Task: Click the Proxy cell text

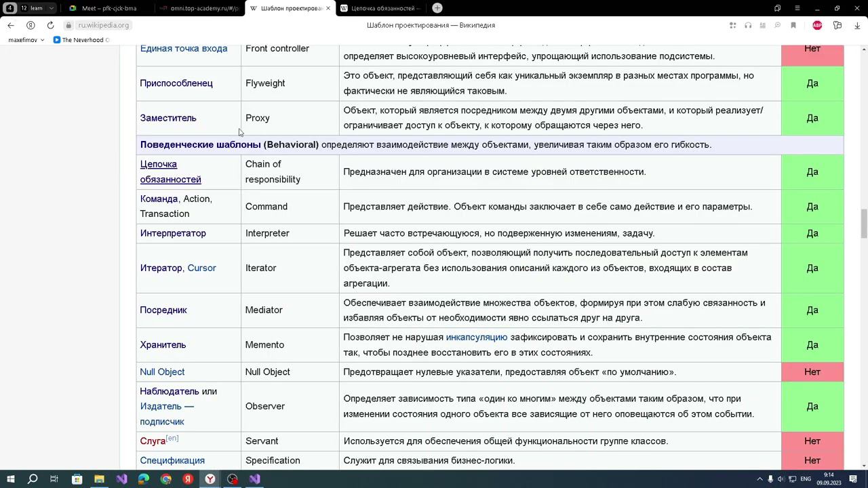Action: pos(258,118)
